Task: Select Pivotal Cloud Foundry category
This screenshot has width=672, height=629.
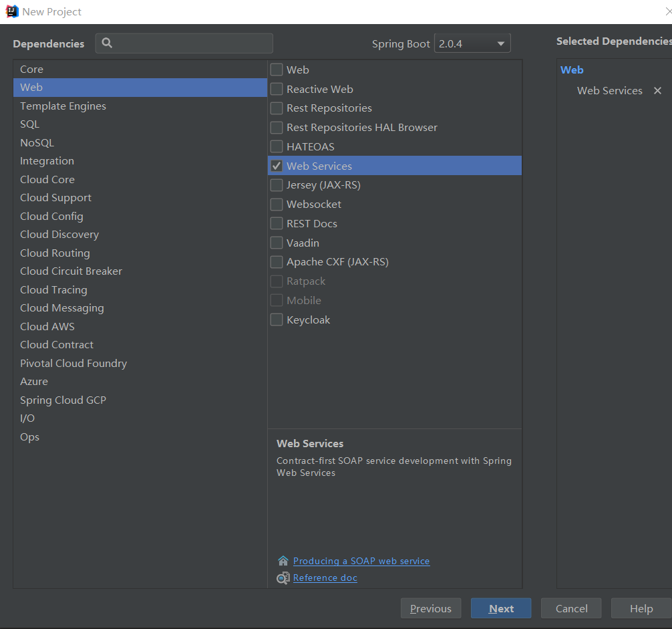Action: pyautogui.click(x=140, y=363)
